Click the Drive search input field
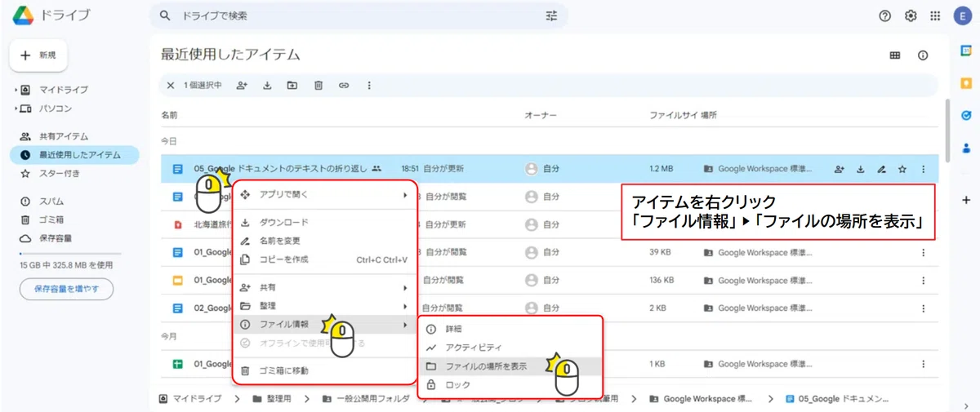The image size is (980, 412). [358, 16]
